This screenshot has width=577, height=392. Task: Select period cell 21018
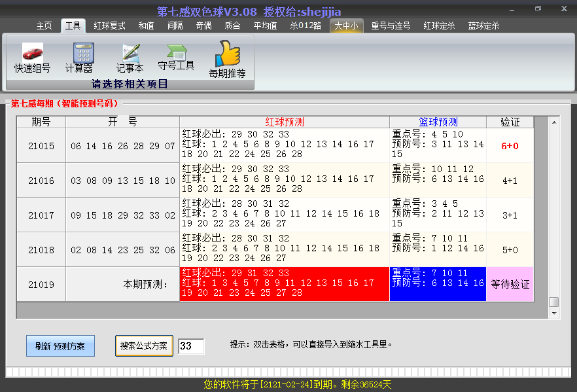tap(41, 249)
